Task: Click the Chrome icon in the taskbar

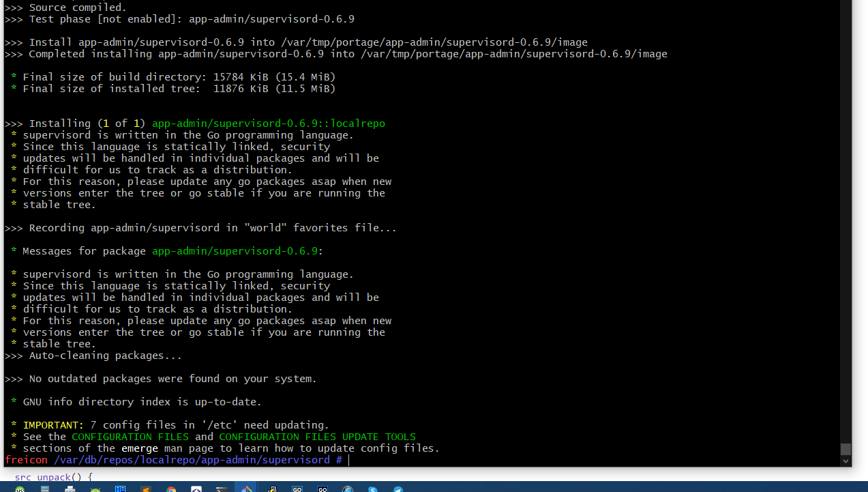Action: pos(170,489)
